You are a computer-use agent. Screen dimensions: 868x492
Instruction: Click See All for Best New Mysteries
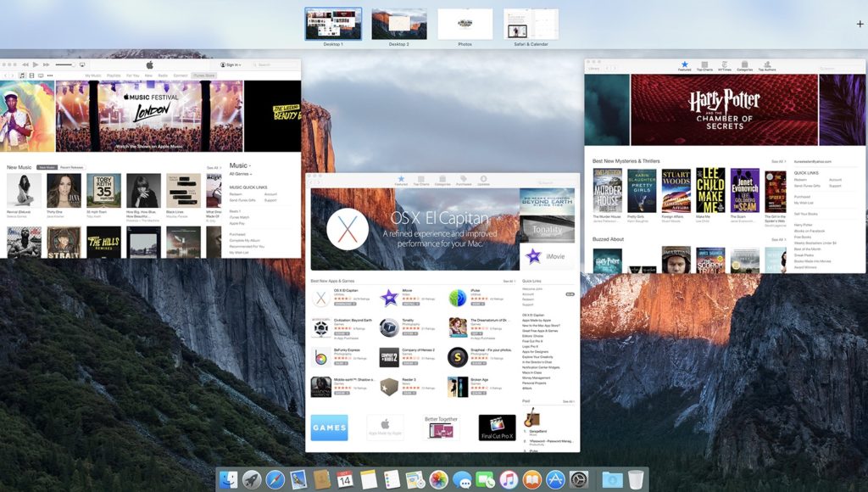776,161
